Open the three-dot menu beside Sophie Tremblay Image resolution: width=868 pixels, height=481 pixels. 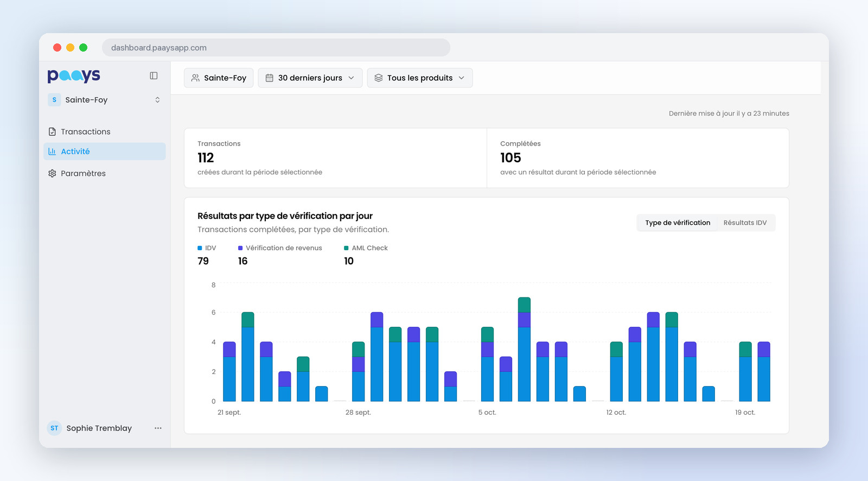(x=158, y=428)
